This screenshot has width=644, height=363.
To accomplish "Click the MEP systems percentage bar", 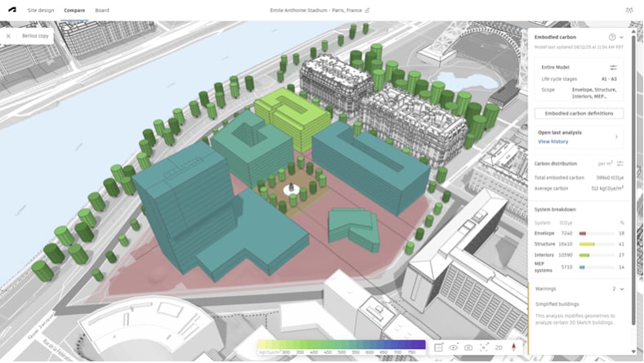I will [x=597, y=267].
